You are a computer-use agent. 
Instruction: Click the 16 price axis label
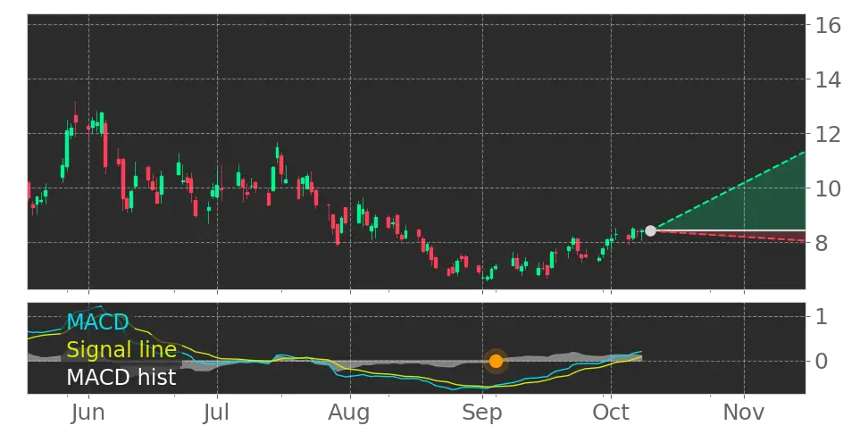(828, 26)
